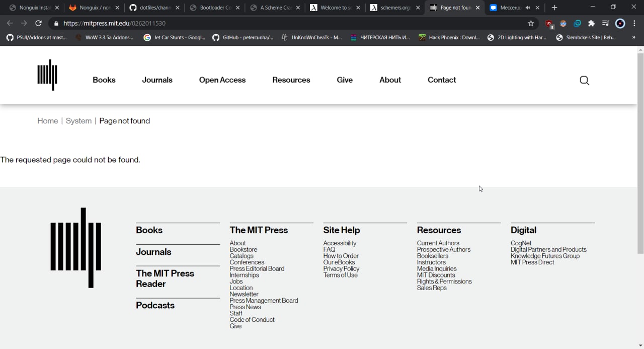This screenshot has width=644, height=349.
Task: Open the Extensions puzzle piece menu
Action: click(592, 23)
